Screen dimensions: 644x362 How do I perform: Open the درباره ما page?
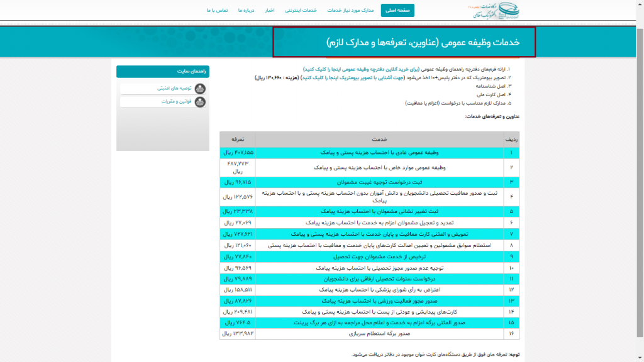tap(246, 10)
